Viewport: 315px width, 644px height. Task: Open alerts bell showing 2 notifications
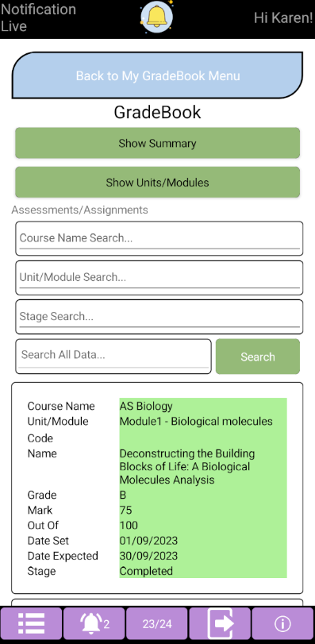(94, 624)
